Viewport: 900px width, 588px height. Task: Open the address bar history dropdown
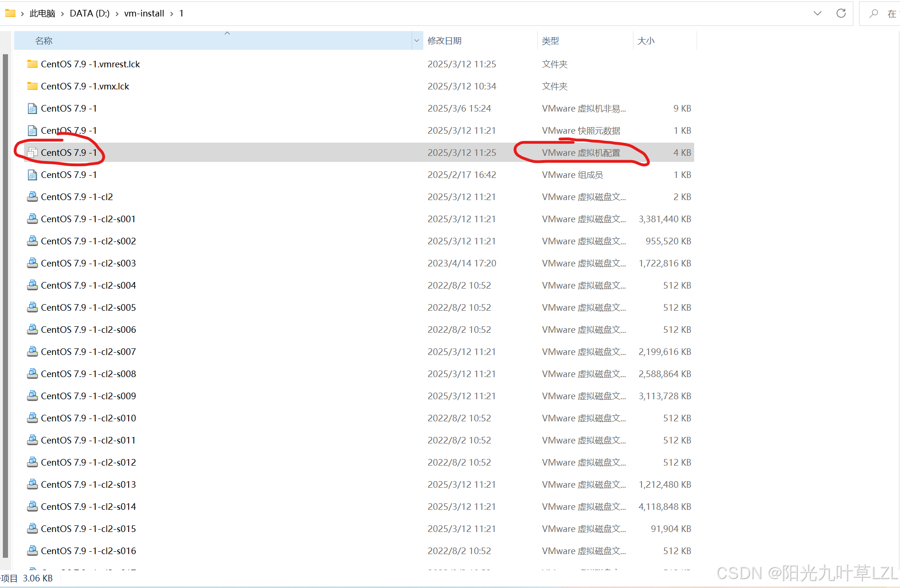click(818, 13)
